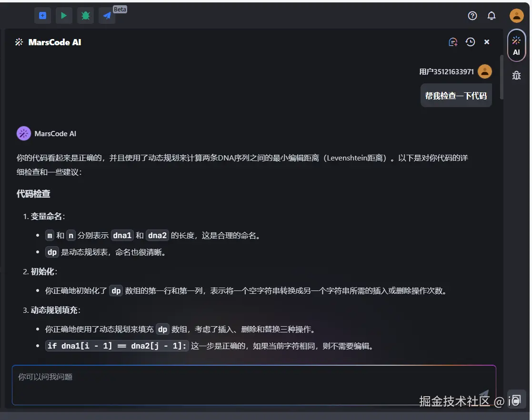Screen dimensions: 532x420
Task: Click the MarsCode AI panel title text
Action: pyautogui.click(x=55, y=42)
